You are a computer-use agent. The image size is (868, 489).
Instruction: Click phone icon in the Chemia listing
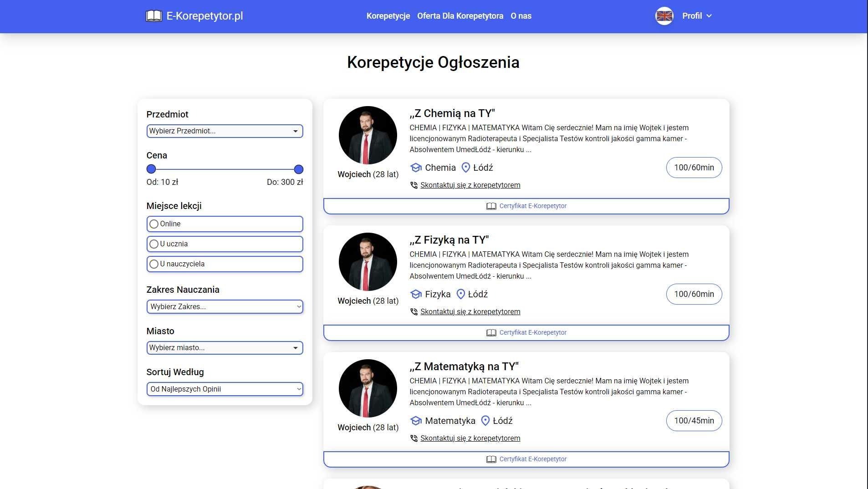(414, 185)
